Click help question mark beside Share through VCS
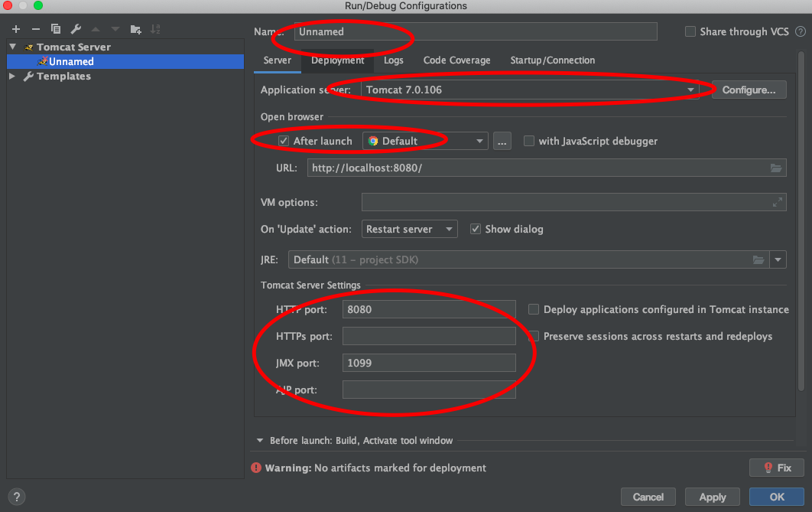Screen dimensions: 812x512 [x=800, y=31]
